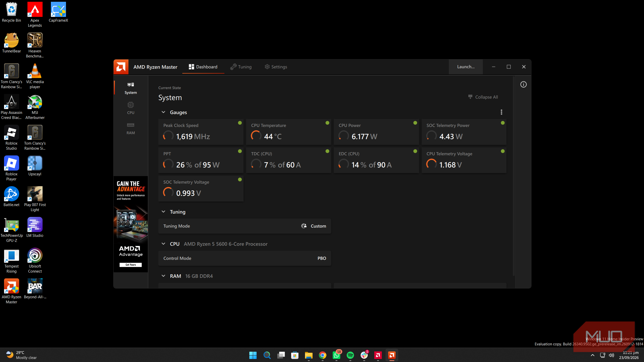The image size is (644, 362).
Task: Click the dashboard vertical scrollbar
Action: 514,176
